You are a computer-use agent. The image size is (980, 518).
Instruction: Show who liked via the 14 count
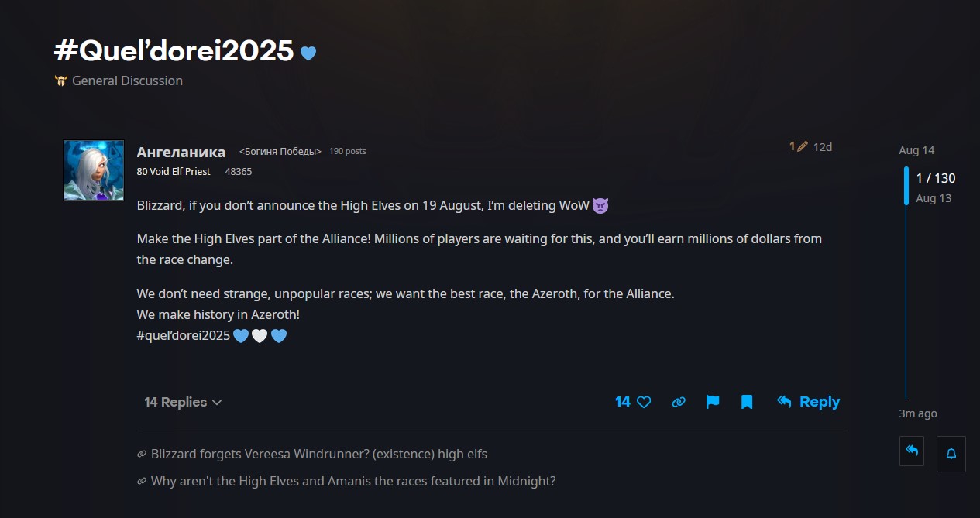[x=623, y=402]
